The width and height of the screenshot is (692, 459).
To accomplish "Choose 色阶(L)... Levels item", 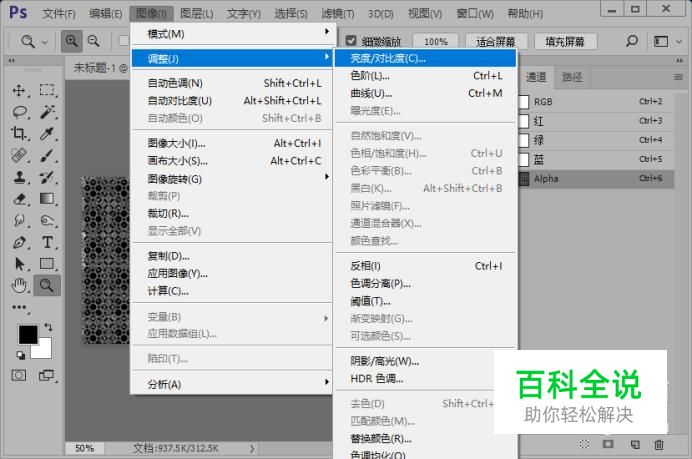I will [425, 76].
